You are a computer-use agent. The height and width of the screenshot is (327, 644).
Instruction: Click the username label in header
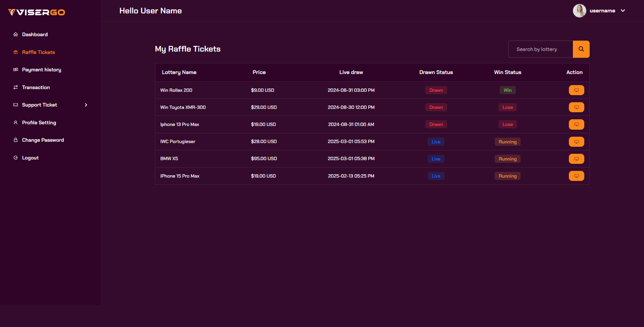(x=602, y=11)
